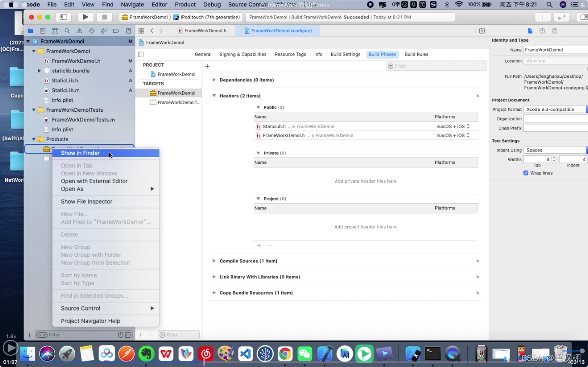588x367 pixels.
Task: Collapse the Products group
Action: coord(34,139)
